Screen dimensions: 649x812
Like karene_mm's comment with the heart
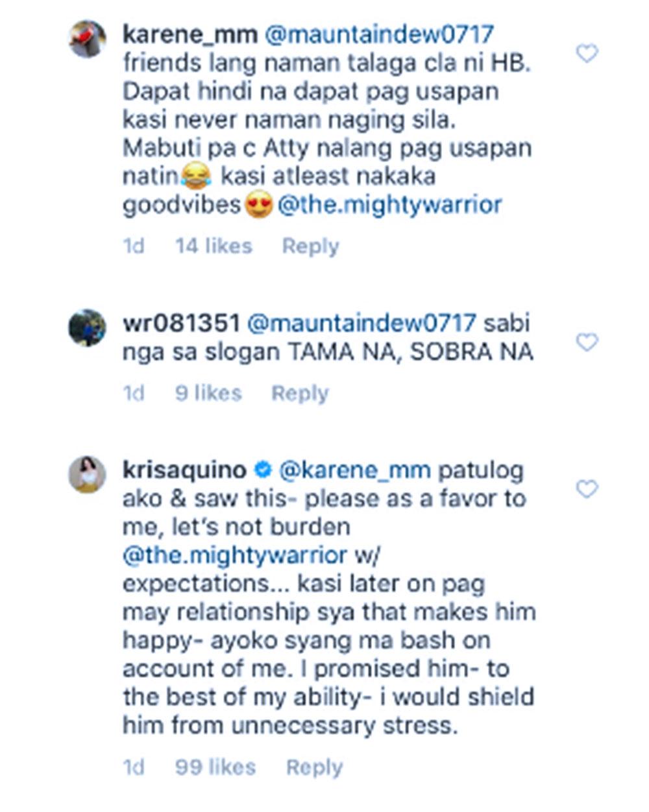[587, 53]
